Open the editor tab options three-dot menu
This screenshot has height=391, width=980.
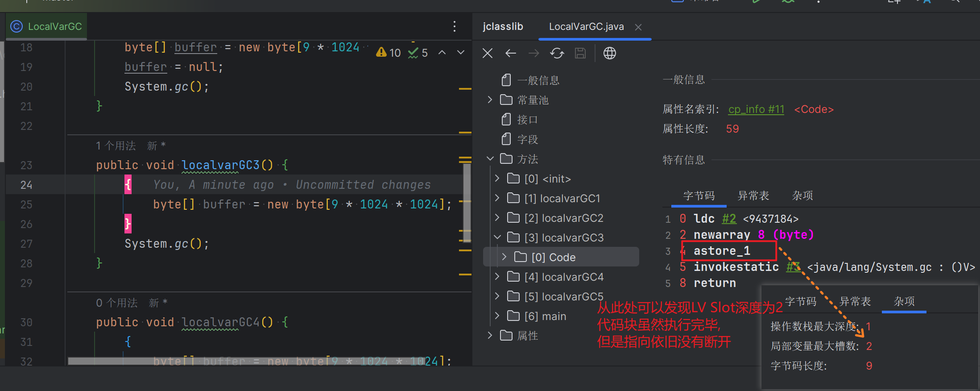tap(455, 26)
